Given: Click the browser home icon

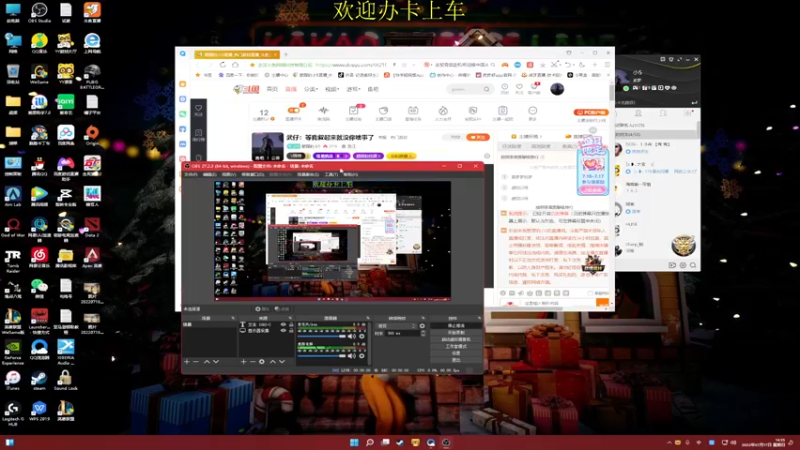Looking at the screenshot, I should coord(235,65).
